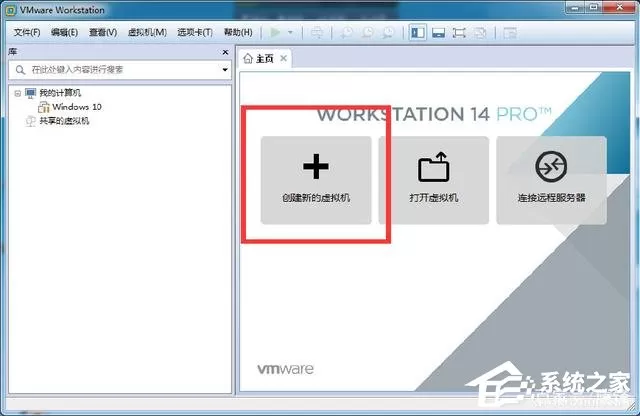Collapse the 我的计算机 tree node
This screenshot has height=416, width=640.
click(18, 93)
